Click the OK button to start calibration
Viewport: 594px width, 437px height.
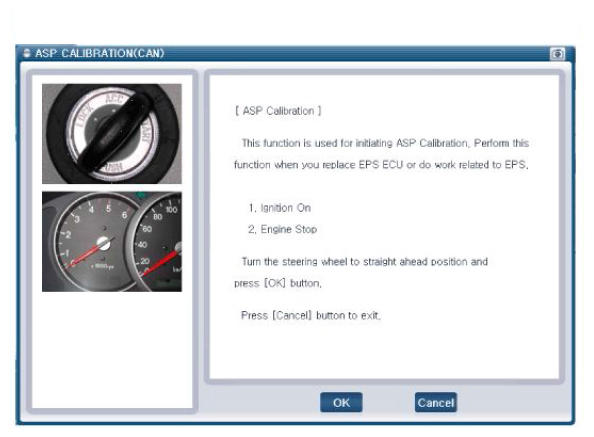coord(341,402)
